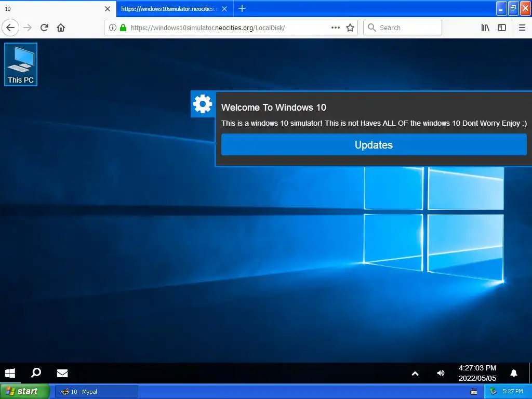
Task: Click the Updates button
Action: tap(374, 144)
